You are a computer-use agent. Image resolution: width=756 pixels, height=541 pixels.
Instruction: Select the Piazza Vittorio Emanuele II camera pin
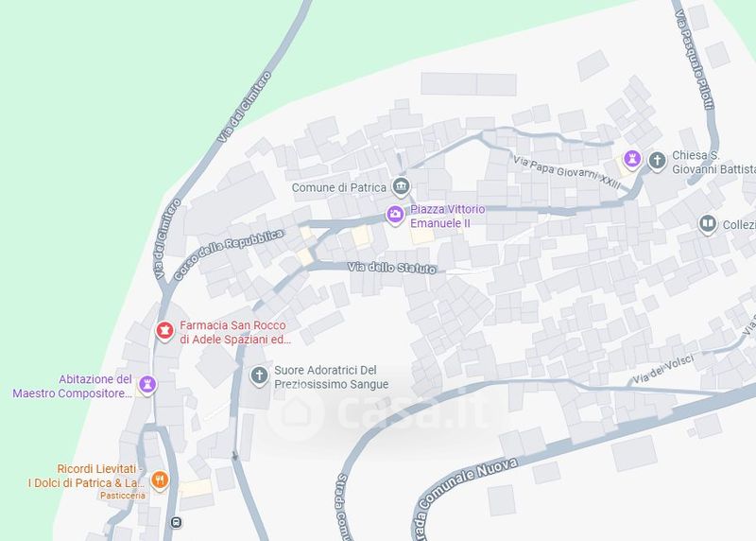[x=395, y=215]
